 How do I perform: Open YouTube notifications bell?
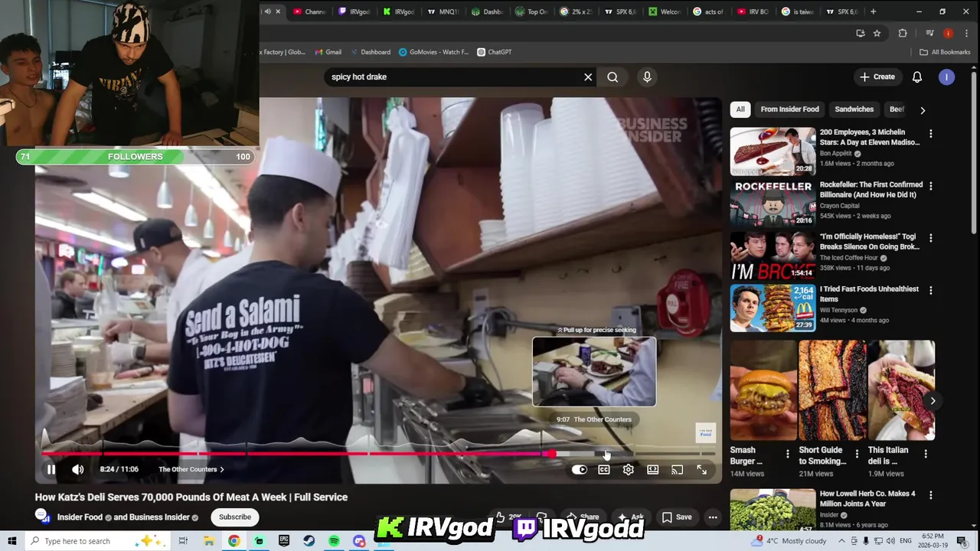click(917, 77)
